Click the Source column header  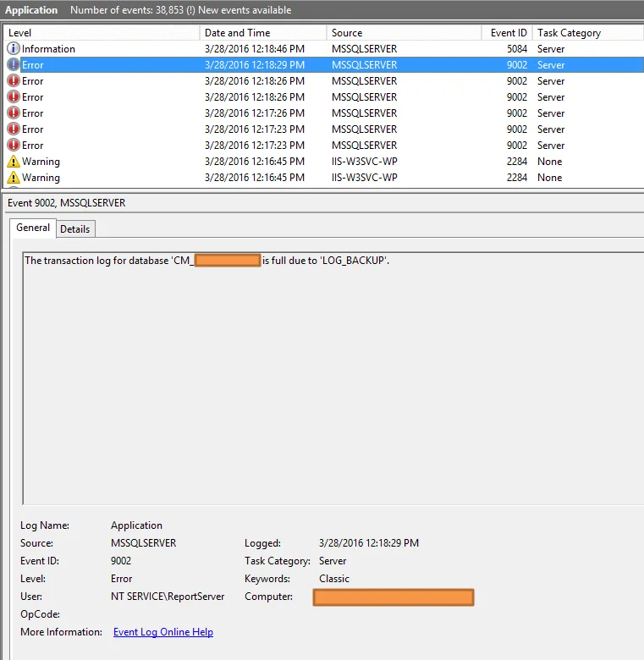pyautogui.click(x=405, y=33)
